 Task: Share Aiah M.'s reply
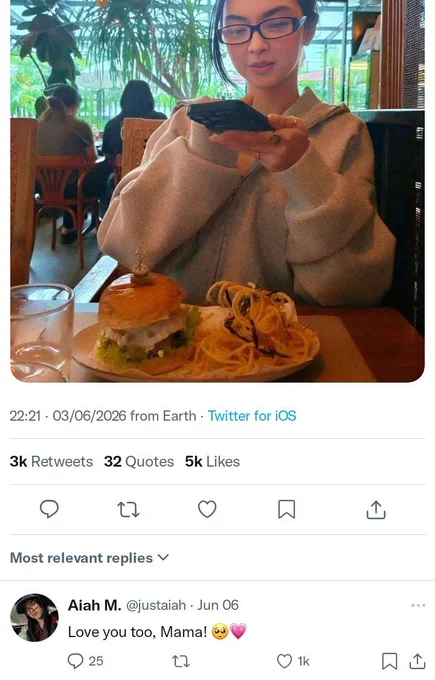tap(417, 661)
